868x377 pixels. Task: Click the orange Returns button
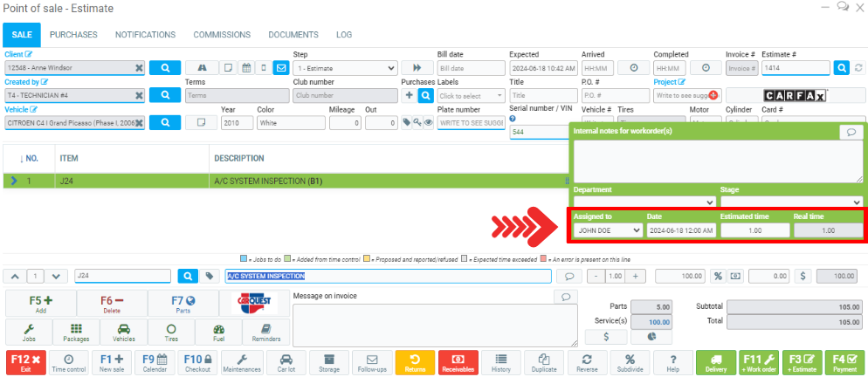coord(415,362)
